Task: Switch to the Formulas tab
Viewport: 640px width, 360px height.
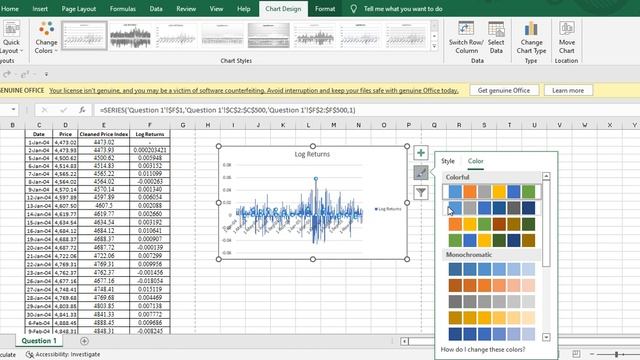Action: point(122,9)
